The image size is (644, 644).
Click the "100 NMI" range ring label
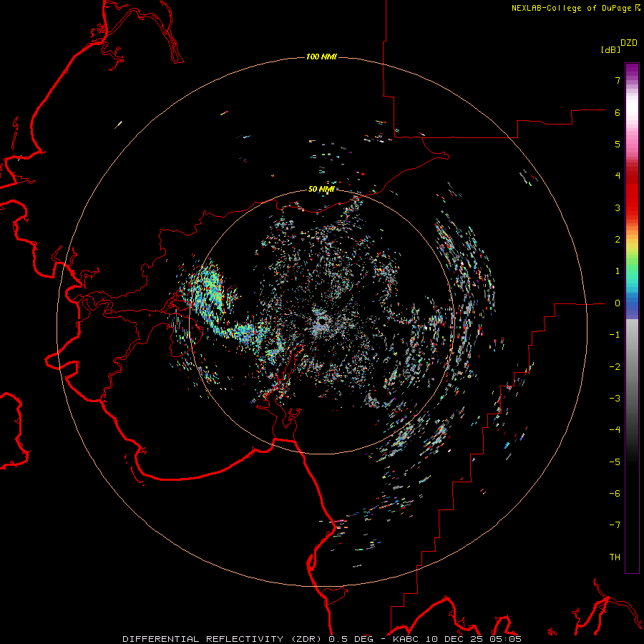(321, 57)
